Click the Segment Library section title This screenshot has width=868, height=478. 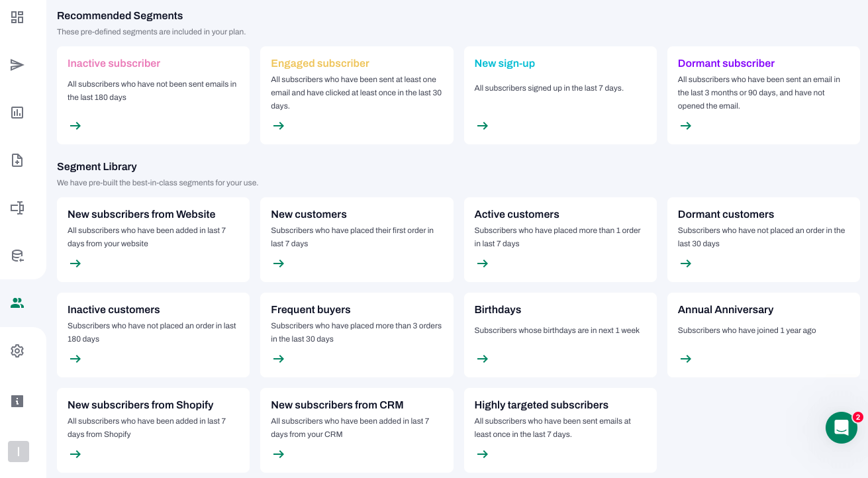(x=97, y=167)
